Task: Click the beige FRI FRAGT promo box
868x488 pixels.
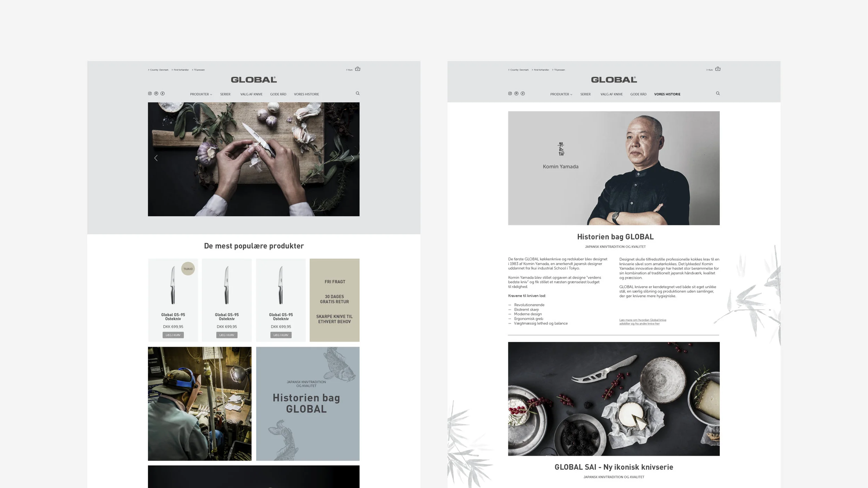Action: 334,300
